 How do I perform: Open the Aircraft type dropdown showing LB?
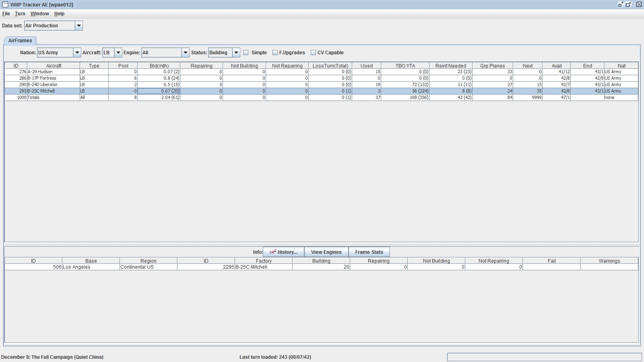(118, 53)
